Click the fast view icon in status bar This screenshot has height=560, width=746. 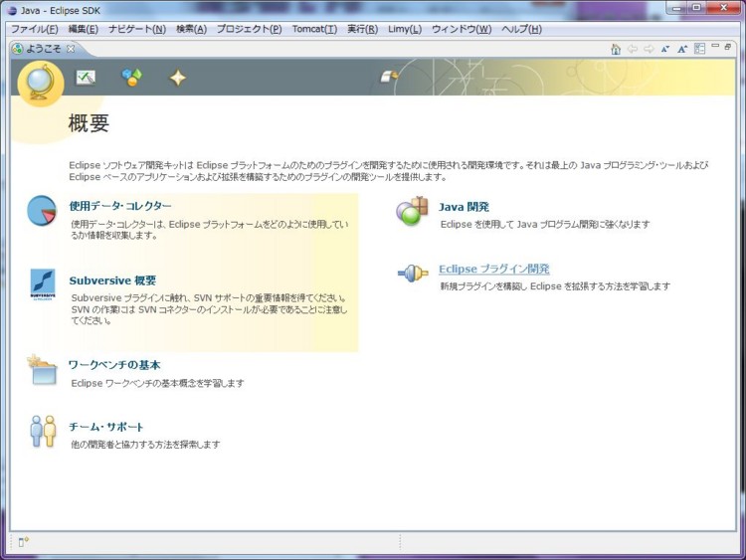click(x=23, y=541)
